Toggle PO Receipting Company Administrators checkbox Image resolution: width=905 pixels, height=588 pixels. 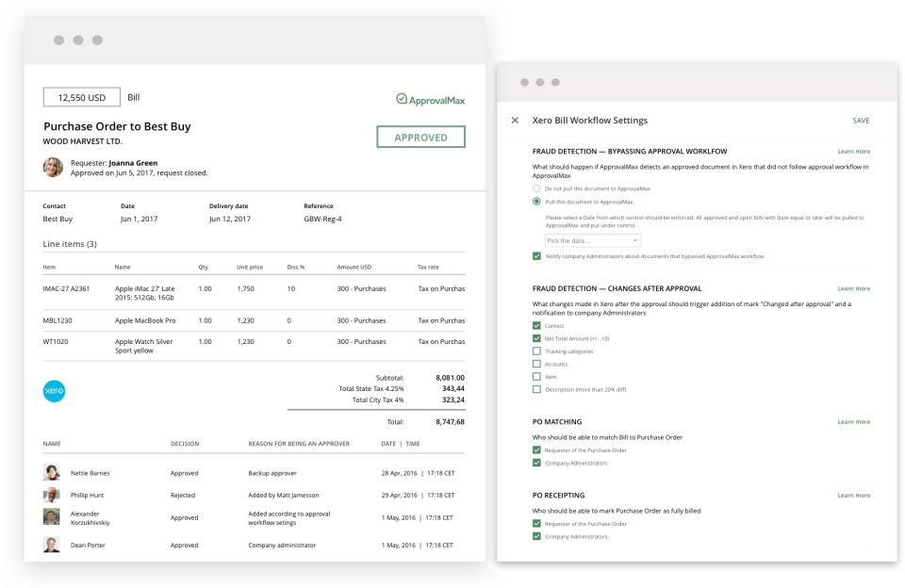point(536,536)
